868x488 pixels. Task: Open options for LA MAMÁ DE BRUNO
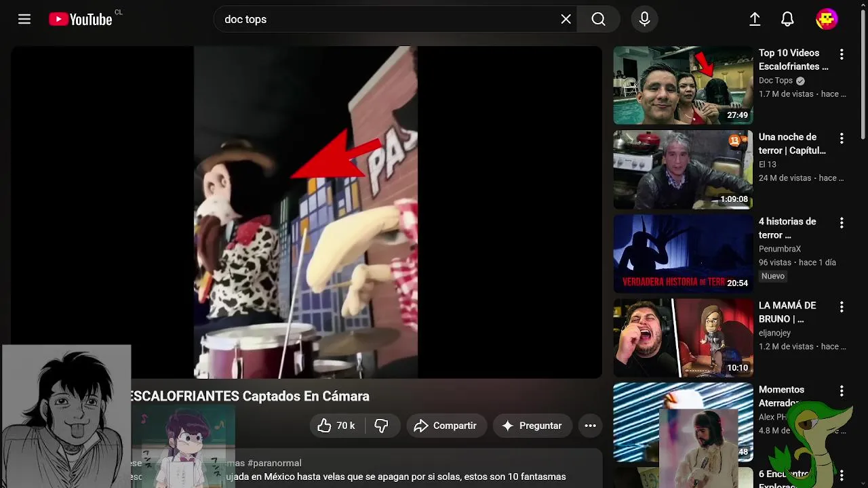842,306
